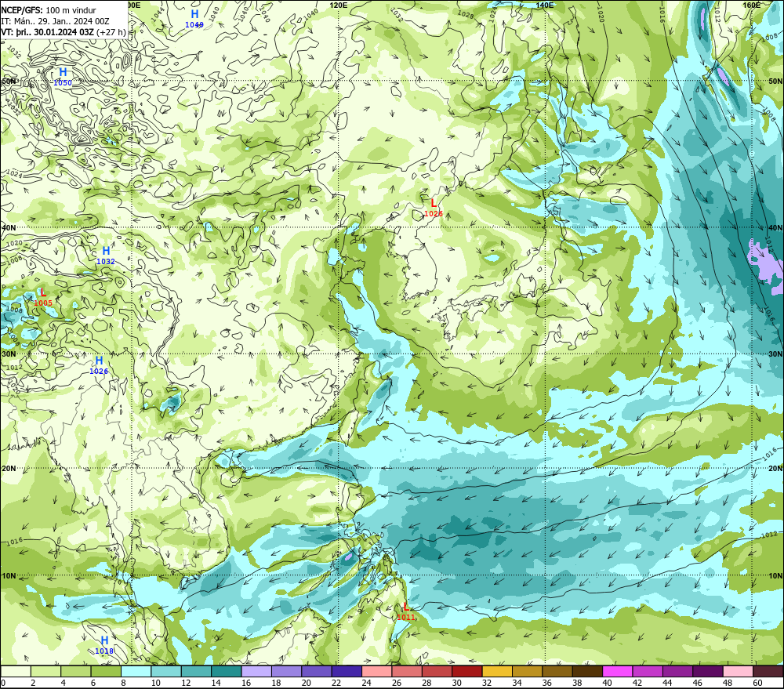Click the high pressure H 1049 marker
Image resolution: width=784 pixels, height=689 pixels.
tap(194, 19)
